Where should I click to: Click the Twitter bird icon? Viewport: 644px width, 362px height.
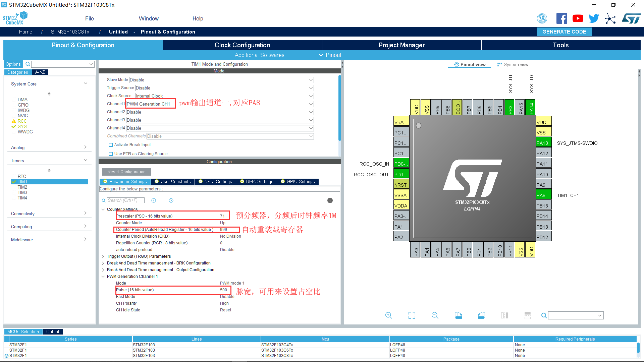click(594, 18)
